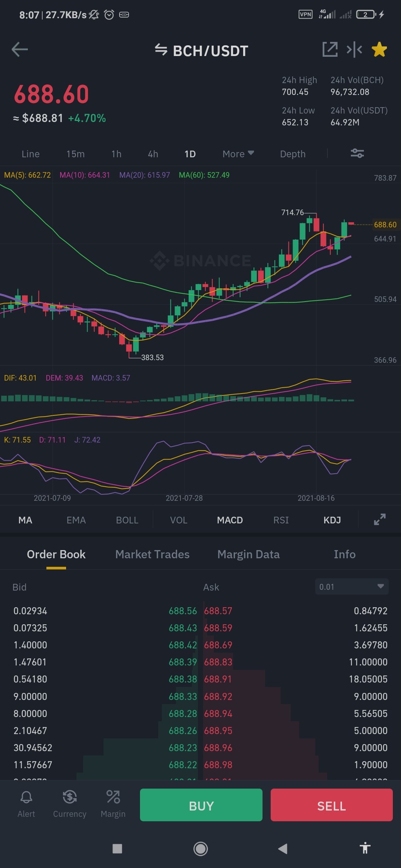The height and width of the screenshot is (868, 401).
Task: Switch to the 4h interval
Action: point(153,154)
